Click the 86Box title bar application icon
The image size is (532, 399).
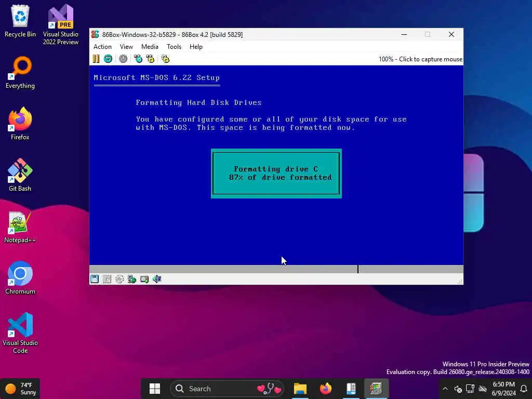96,34
